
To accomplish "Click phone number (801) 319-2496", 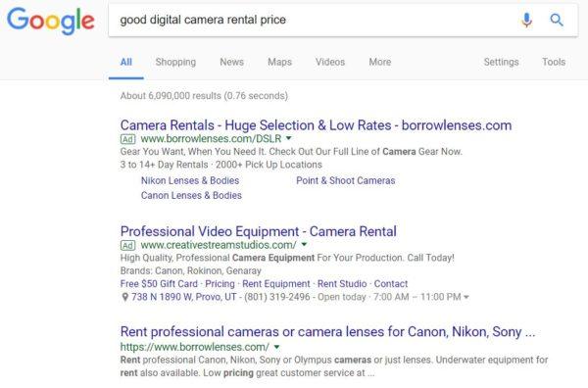I will click(277, 297).
